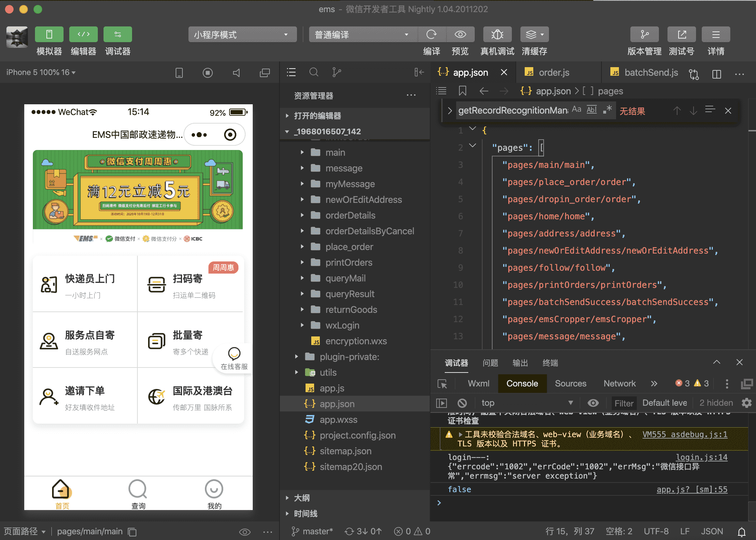Screen dimensions: 756x540
Task: Click the element inspect picker icon
Action: (442, 384)
